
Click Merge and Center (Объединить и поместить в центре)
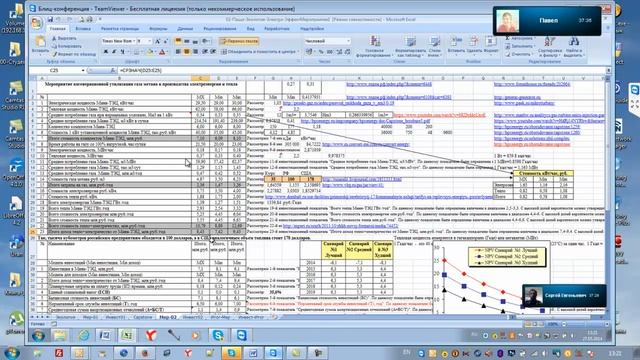pos(258,52)
